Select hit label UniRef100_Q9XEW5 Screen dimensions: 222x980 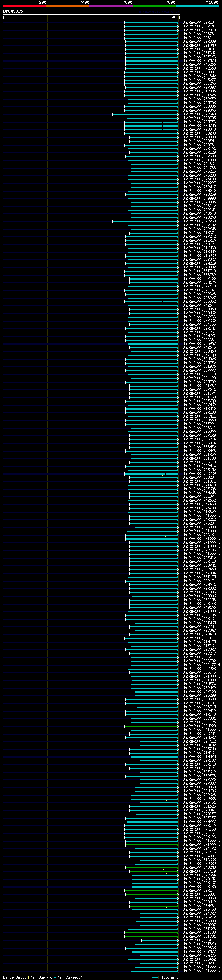pos(199,615)
